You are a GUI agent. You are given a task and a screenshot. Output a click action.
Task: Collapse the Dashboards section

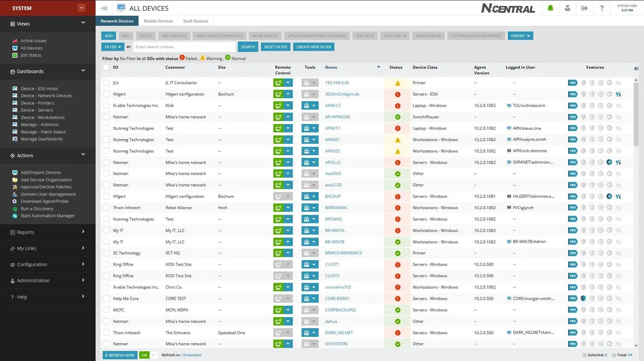(x=83, y=71)
